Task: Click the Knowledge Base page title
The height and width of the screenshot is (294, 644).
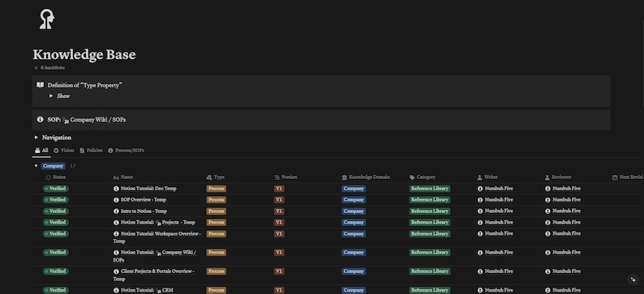Action: pos(84,54)
